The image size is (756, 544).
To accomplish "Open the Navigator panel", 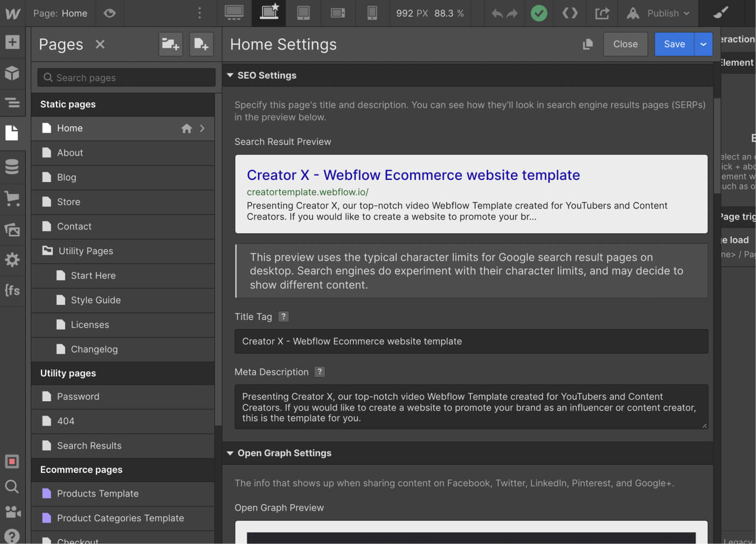I will click(x=12, y=102).
